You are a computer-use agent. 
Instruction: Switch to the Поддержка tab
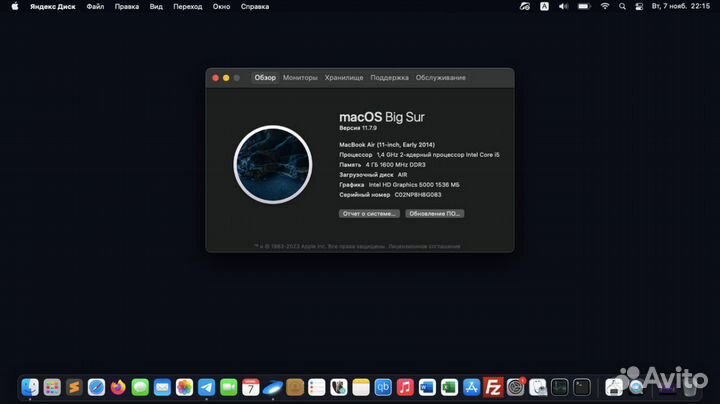point(389,78)
